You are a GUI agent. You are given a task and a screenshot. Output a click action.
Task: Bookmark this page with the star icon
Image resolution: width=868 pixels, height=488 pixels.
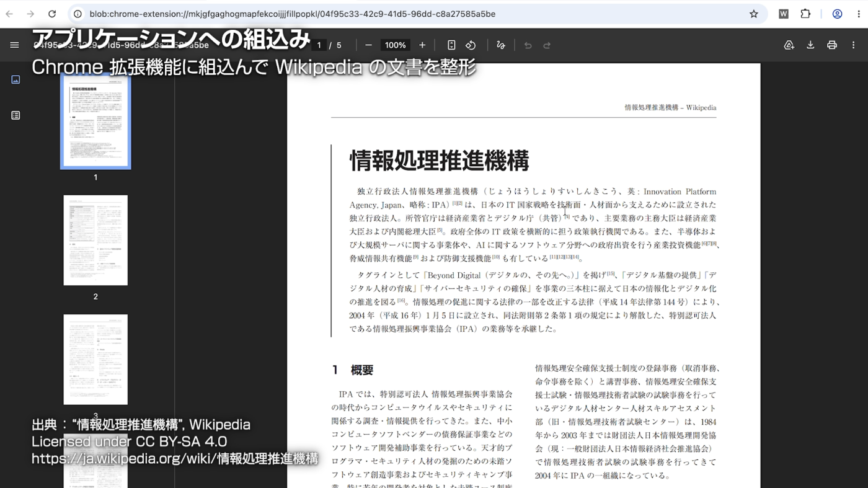(754, 14)
